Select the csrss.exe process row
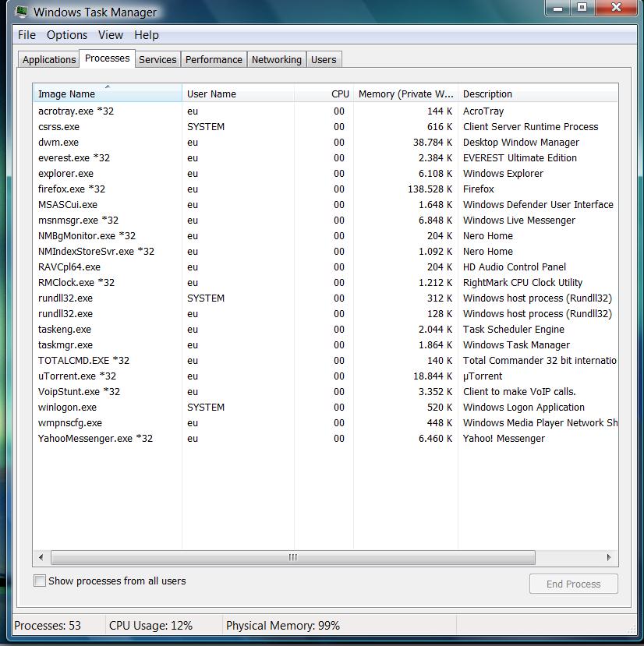This screenshot has width=644, height=646. 325,127
